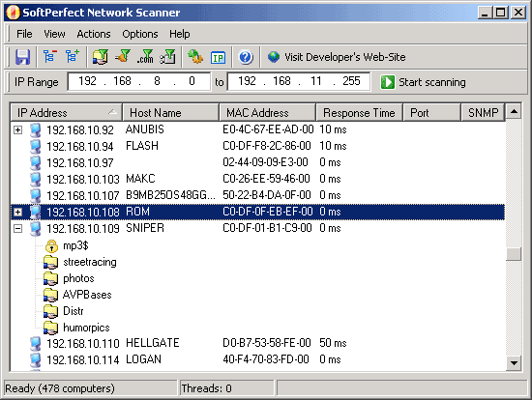532x400 pixels.
Task: Click computer icon for 192.168.10.92
Action: click(35, 130)
